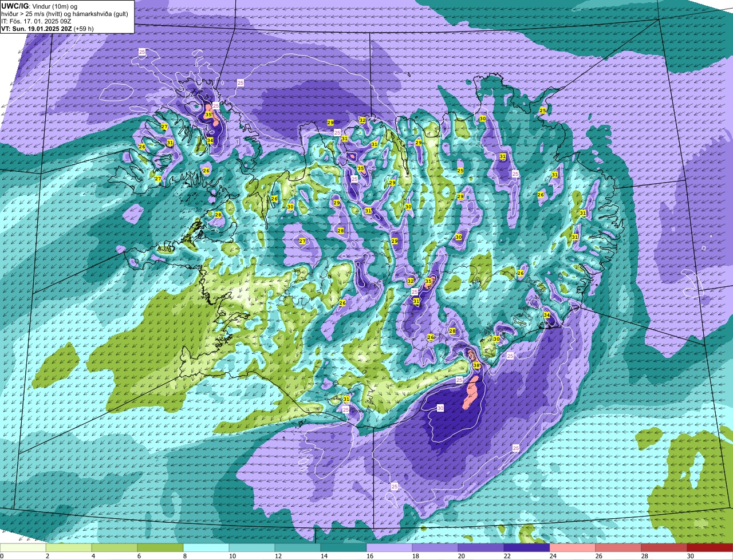Select the "18" tick label on the color scale

415,556
